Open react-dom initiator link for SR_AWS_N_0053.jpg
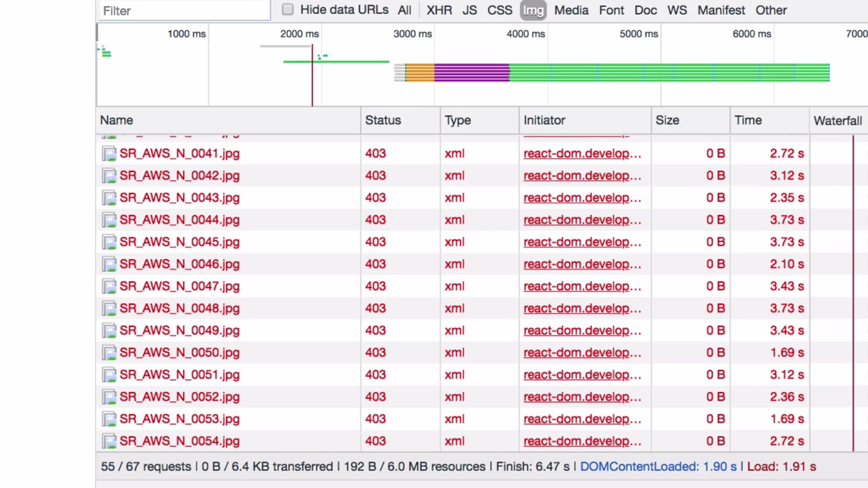Screen dimensions: 868x488 coord(582,419)
